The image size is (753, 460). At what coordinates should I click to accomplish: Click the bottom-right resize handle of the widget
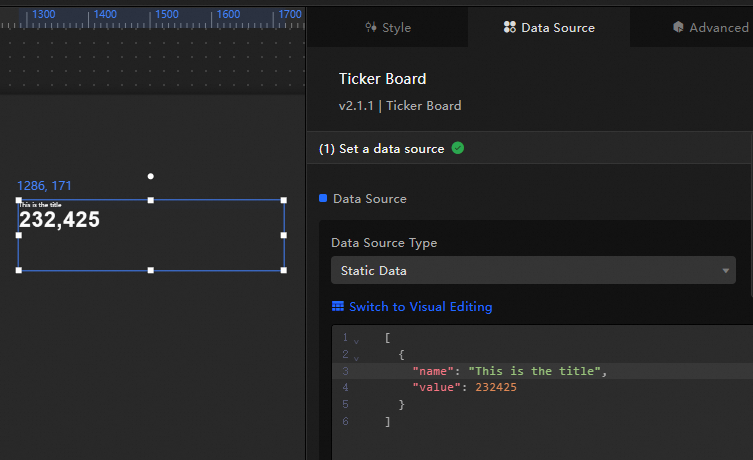click(284, 270)
